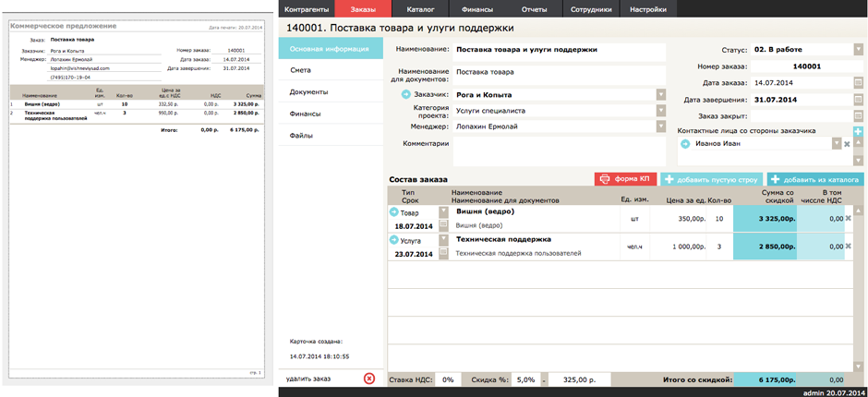The width and height of the screenshot is (868, 397).
Task: Click the red форма КП button
Action: coord(625,179)
